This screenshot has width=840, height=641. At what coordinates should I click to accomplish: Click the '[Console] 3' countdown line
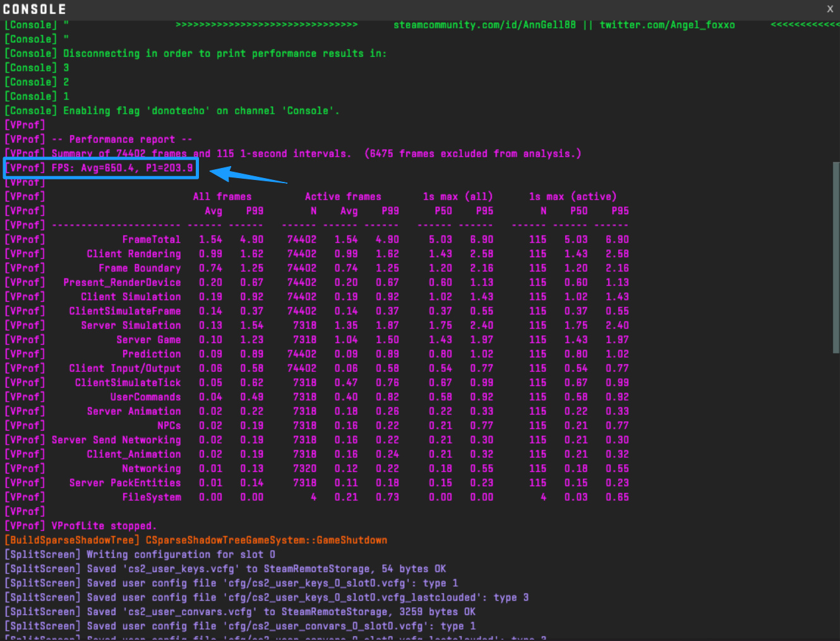tap(37, 68)
